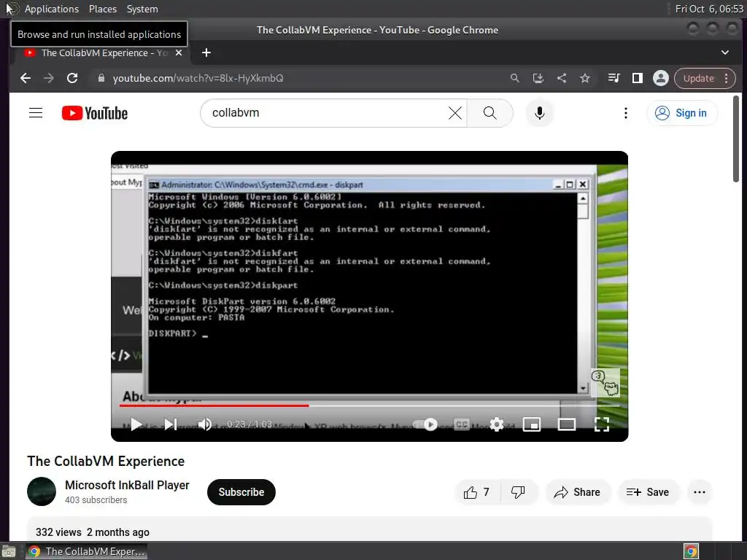747x560 pixels.
Task: Share the video
Action: tap(577, 492)
